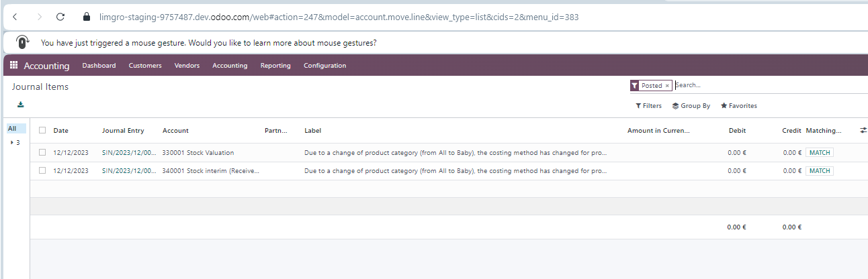Open the Reporting menu
The image size is (868, 279).
(x=275, y=66)
